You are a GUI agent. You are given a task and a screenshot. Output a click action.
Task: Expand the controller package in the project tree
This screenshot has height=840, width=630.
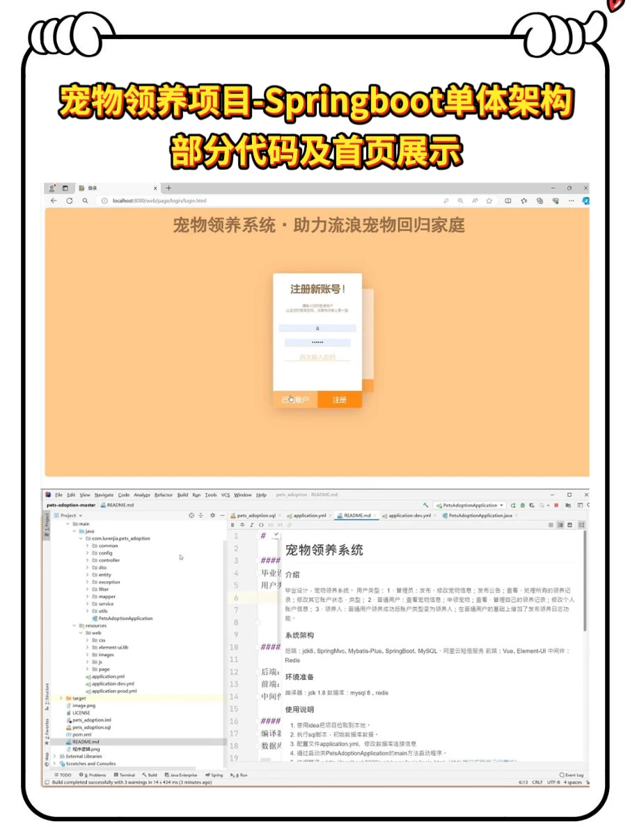[x=86, y=560]
